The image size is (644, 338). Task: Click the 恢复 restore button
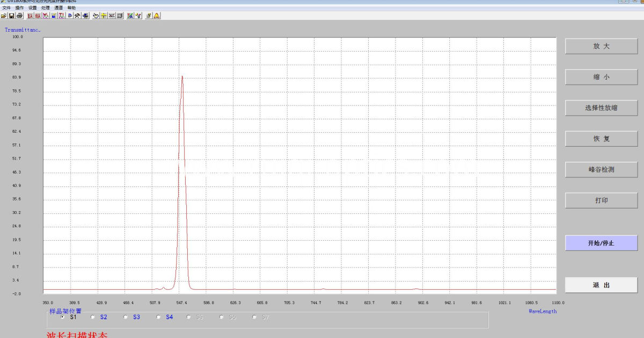click(x=601, y=139)
